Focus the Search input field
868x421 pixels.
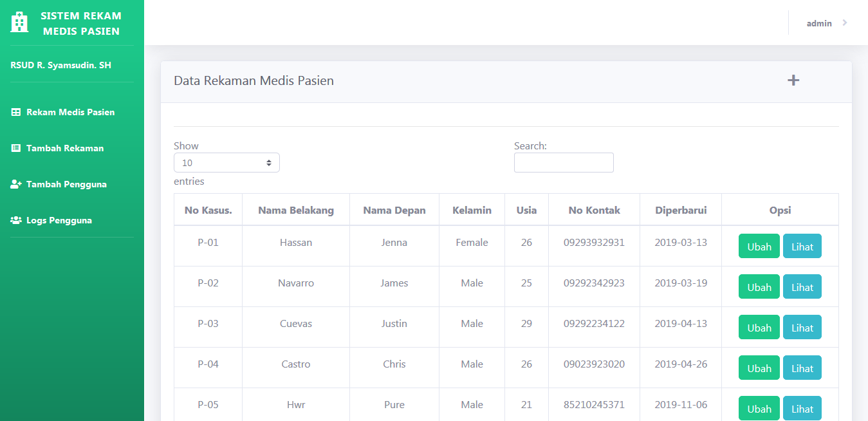[x=564, y=163]
